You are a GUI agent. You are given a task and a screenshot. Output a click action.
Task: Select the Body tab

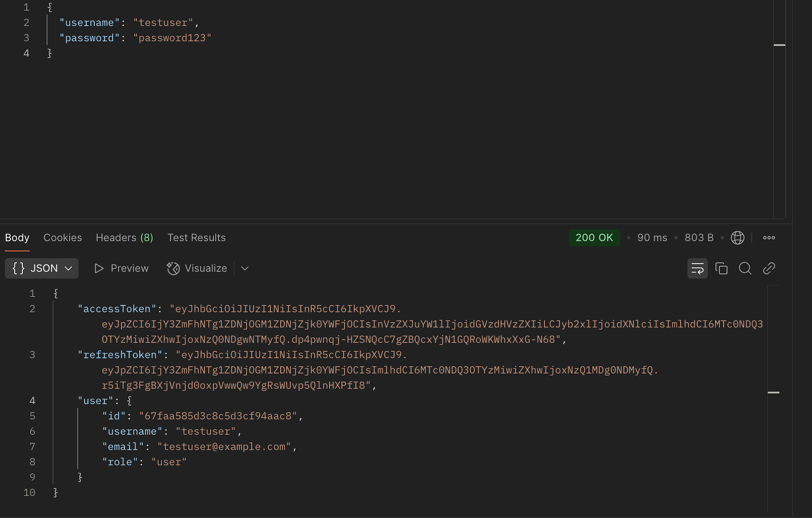pos(17,238)
